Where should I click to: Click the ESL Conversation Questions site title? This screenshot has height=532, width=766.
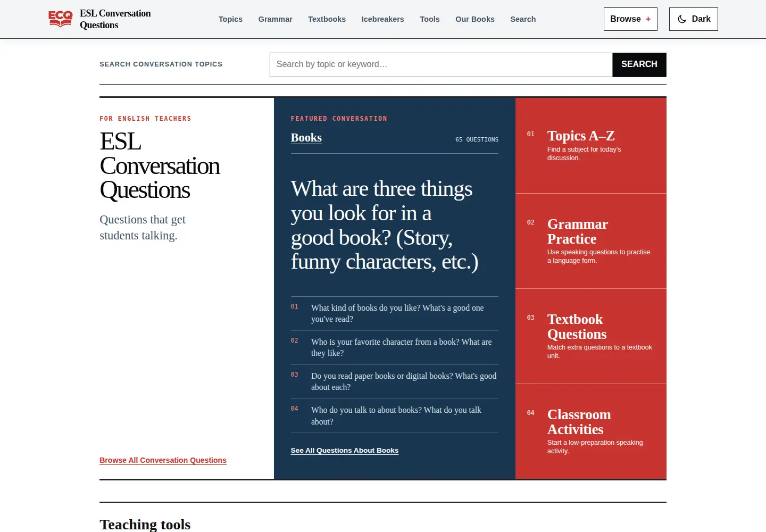pyautogui.click(x=115, y=19)
